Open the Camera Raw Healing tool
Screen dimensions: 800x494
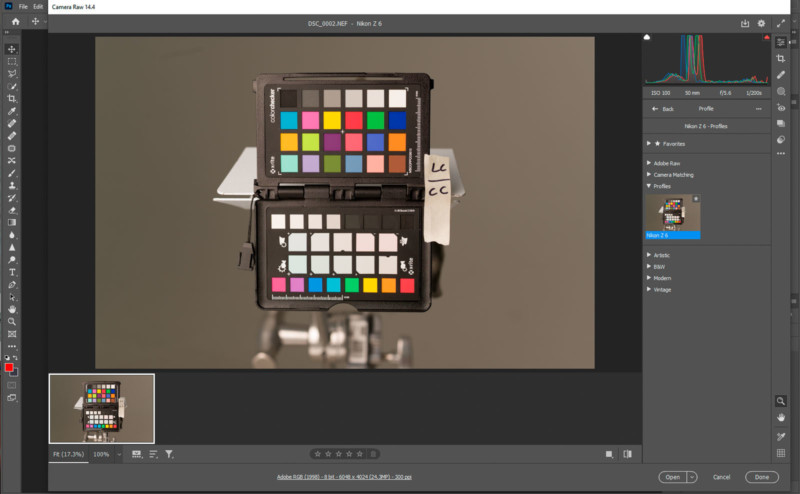coord(781,75)
